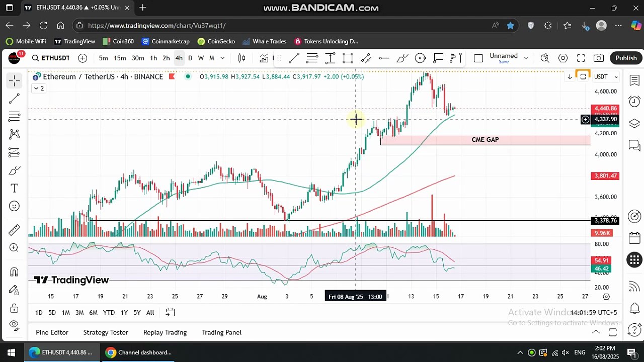Viewport: 644px width, 362px height.
Task: Toggle magnet mode for drawings
Action: coord(14,272)
